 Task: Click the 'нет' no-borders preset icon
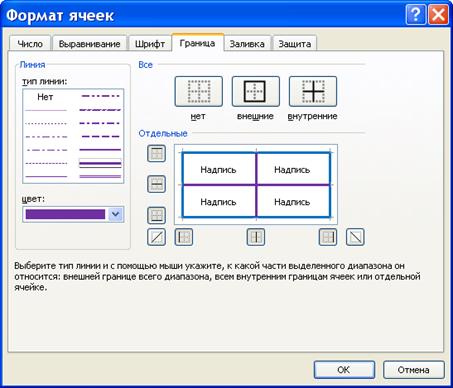(x=198, y=91)
